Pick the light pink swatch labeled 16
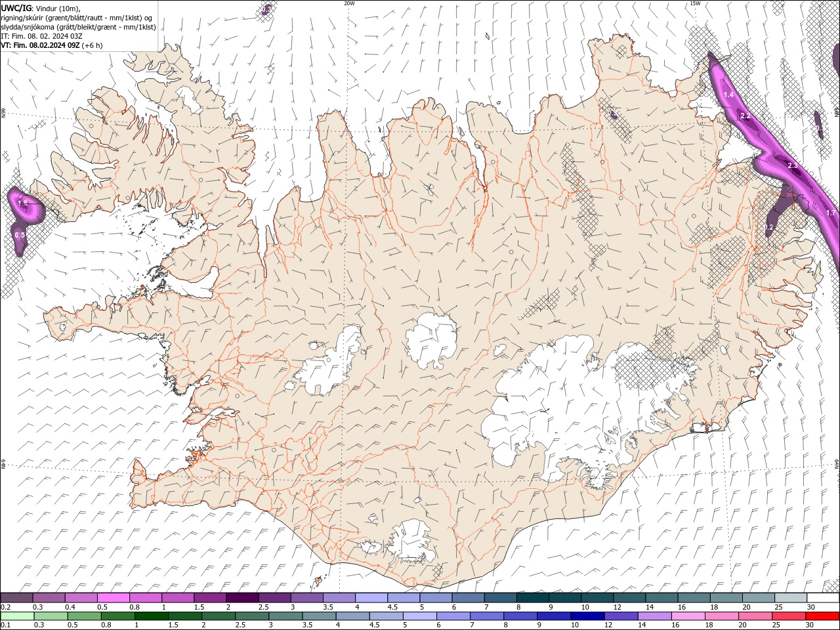This screenshot has height=630, width=840. click(x=687, y=616)
